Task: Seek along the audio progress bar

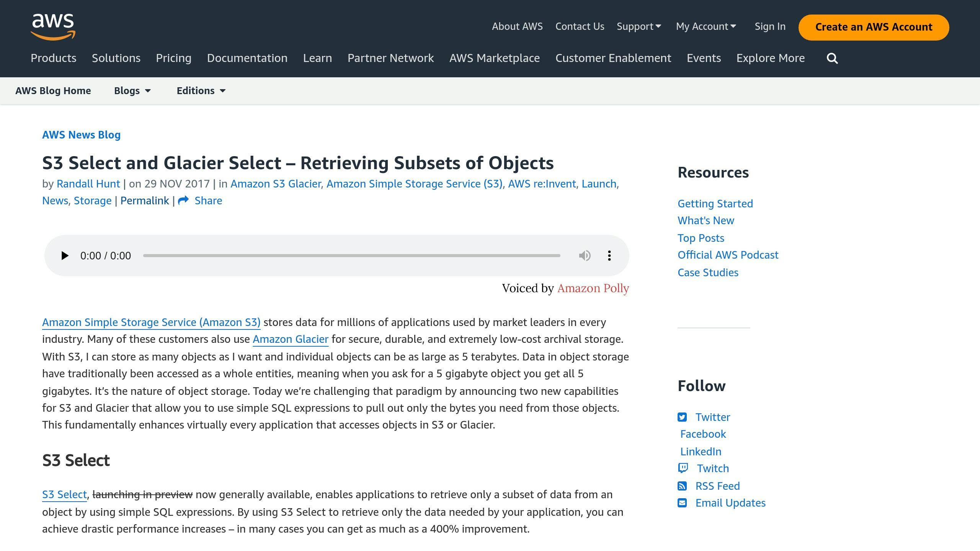Action: (x=351, y=256)
